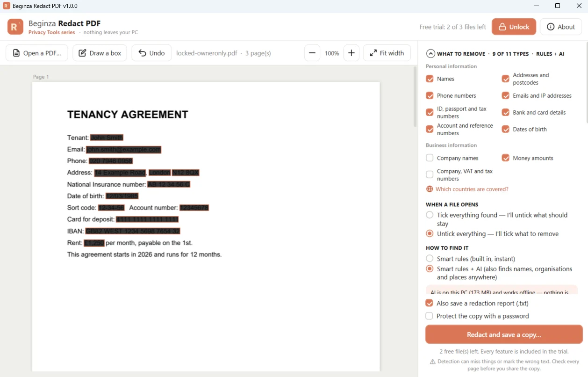
Task: Click the redacted IBAN box
Action: click(133, 231)
